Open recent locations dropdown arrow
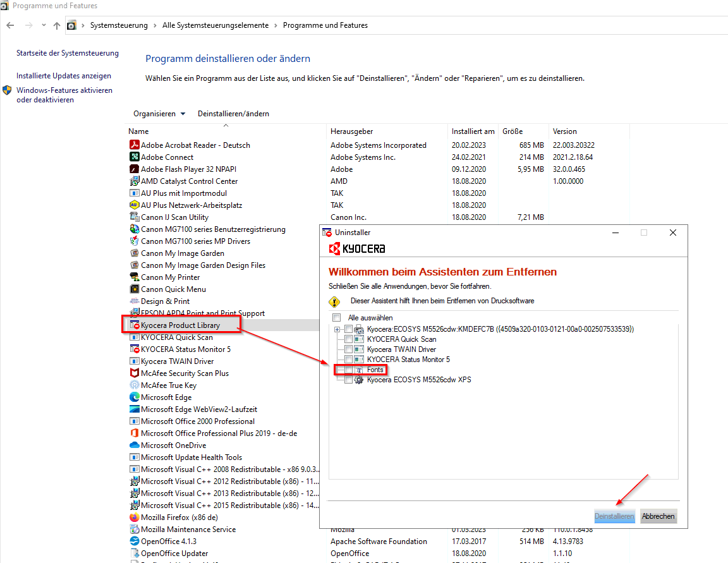The width and height of the screenshot is (728, 563). click(44, 25)
